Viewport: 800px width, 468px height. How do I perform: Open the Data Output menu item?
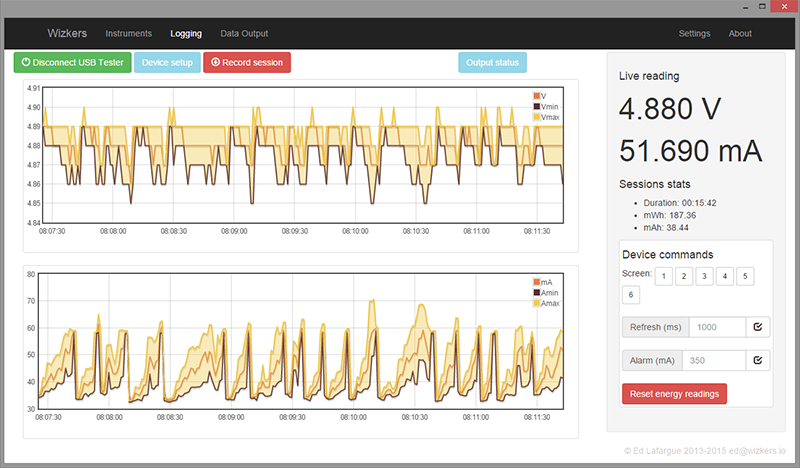(x=244, y=33)
